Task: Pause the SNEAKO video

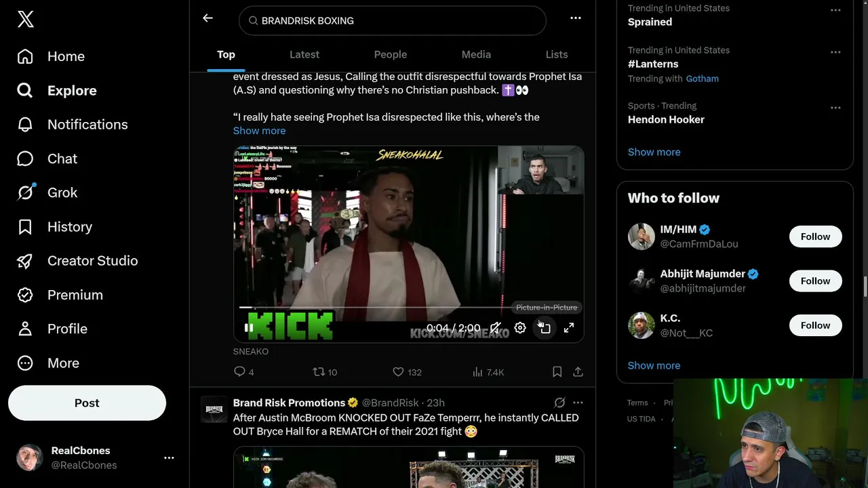Action: 249,328
